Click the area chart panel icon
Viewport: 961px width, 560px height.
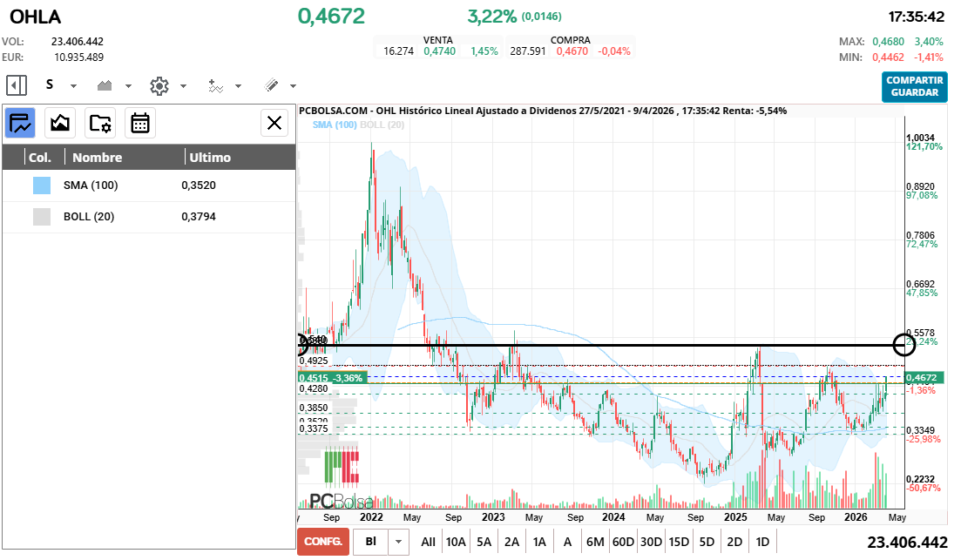[x=60, y=123]
